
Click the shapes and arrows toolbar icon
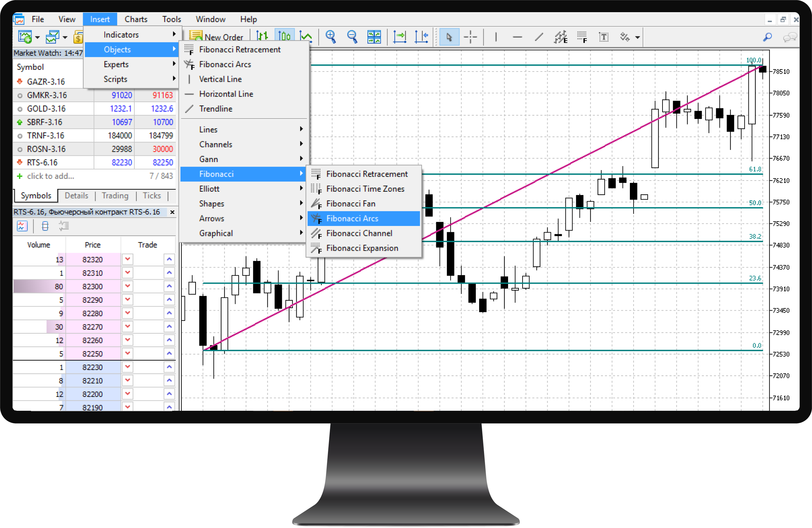click(625, 37)
